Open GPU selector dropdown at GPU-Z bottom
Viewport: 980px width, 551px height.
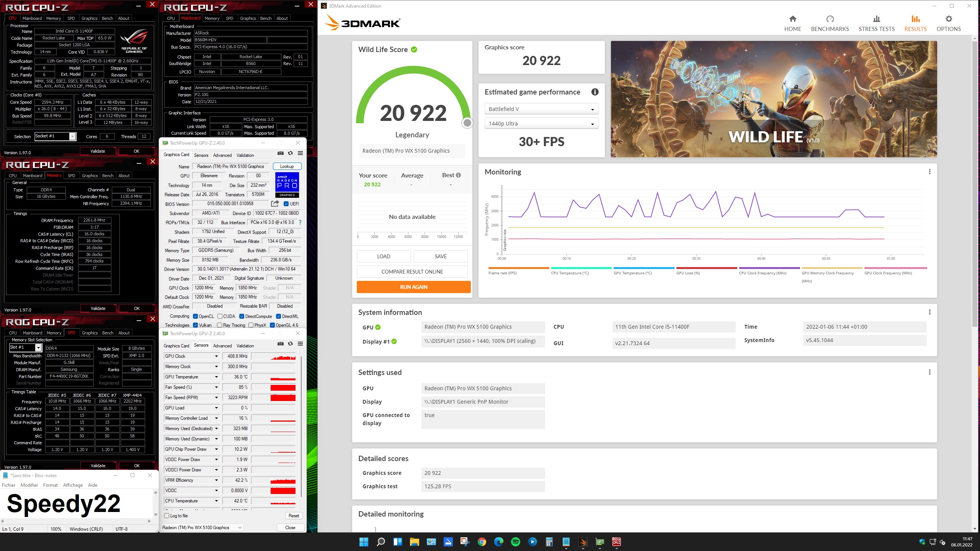[x=202, y=528]
